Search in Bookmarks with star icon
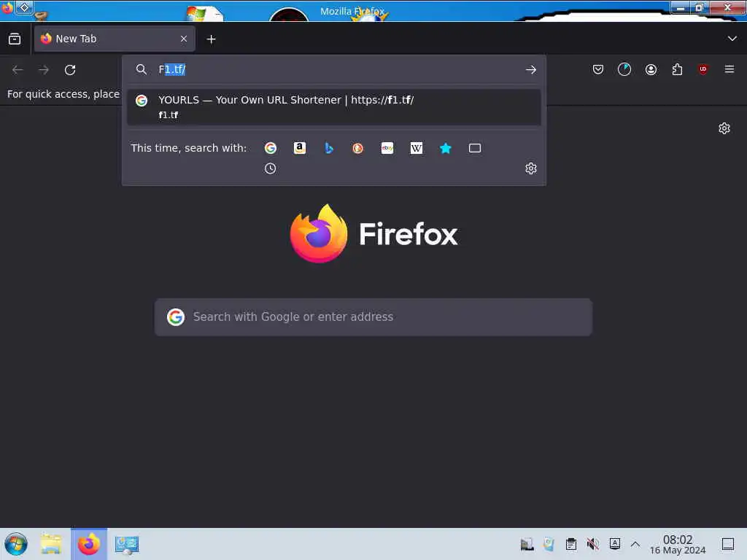747x560 pixels. 446,148
